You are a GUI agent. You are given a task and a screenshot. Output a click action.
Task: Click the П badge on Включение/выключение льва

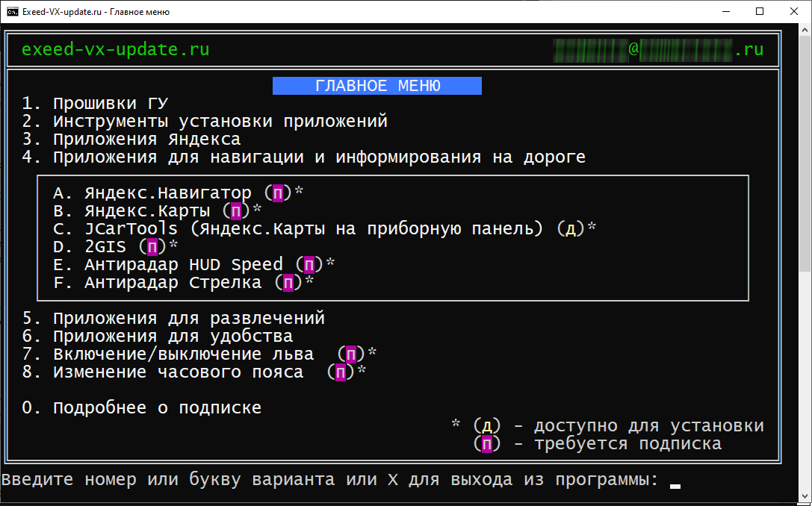tap(351, 354)
